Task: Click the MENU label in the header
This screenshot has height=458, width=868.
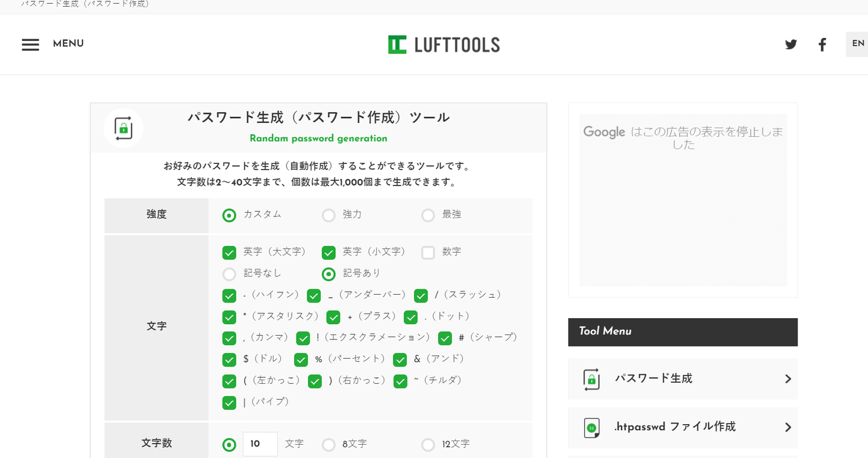Action: tap(68, 44)
